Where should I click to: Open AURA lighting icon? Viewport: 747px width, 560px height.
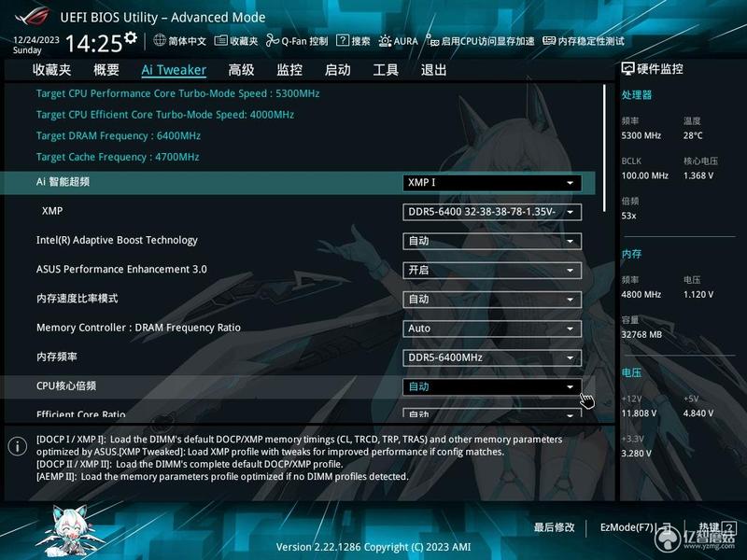(x=385, y=41)
